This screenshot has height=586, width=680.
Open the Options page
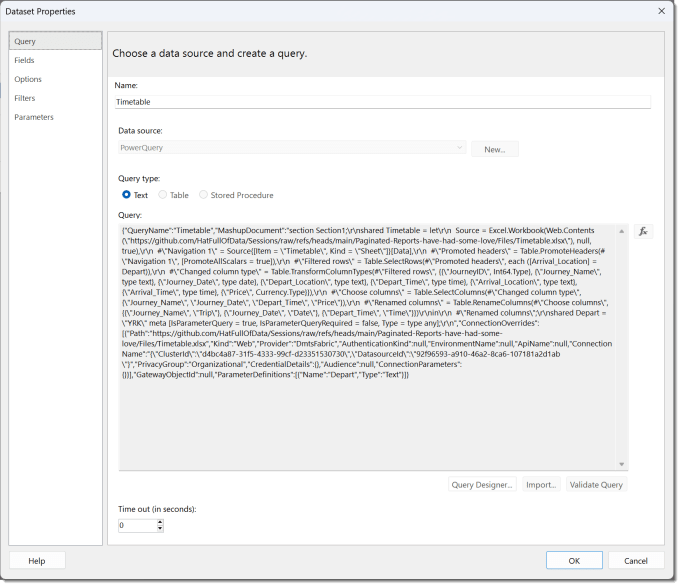pos(56,79)
